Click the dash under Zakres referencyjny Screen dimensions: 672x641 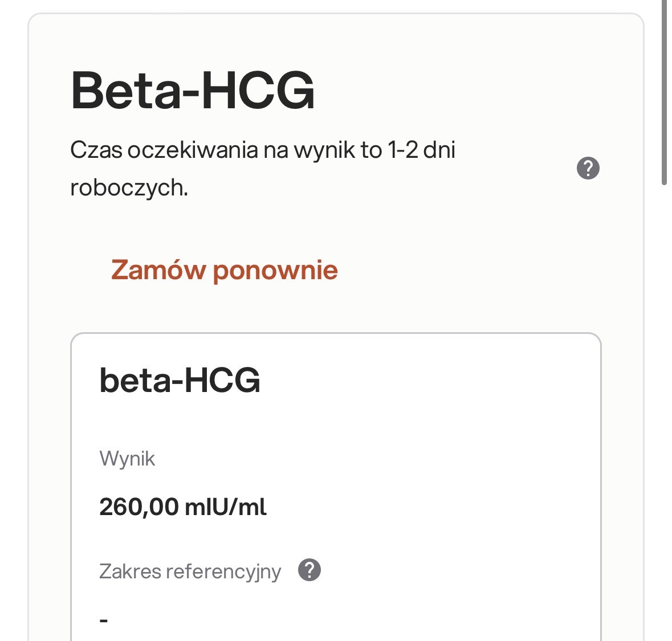pos(104,619)
